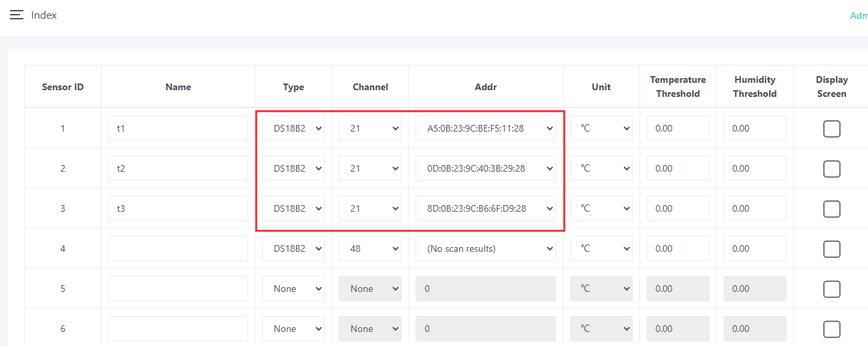Open Unit dropdown for sensor 3
The height and width of the screenshot is (346, 868).
tap(601, 208)
